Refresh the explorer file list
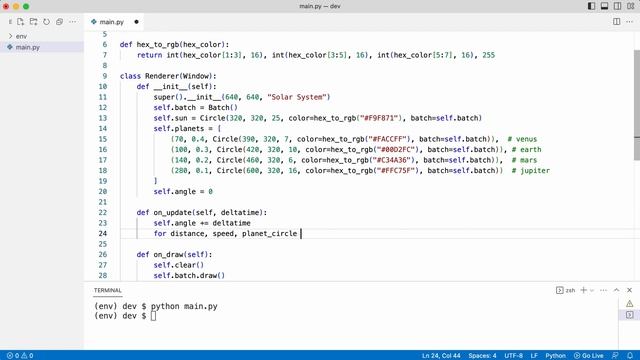640x360 pixels. [x=47, y=22]
